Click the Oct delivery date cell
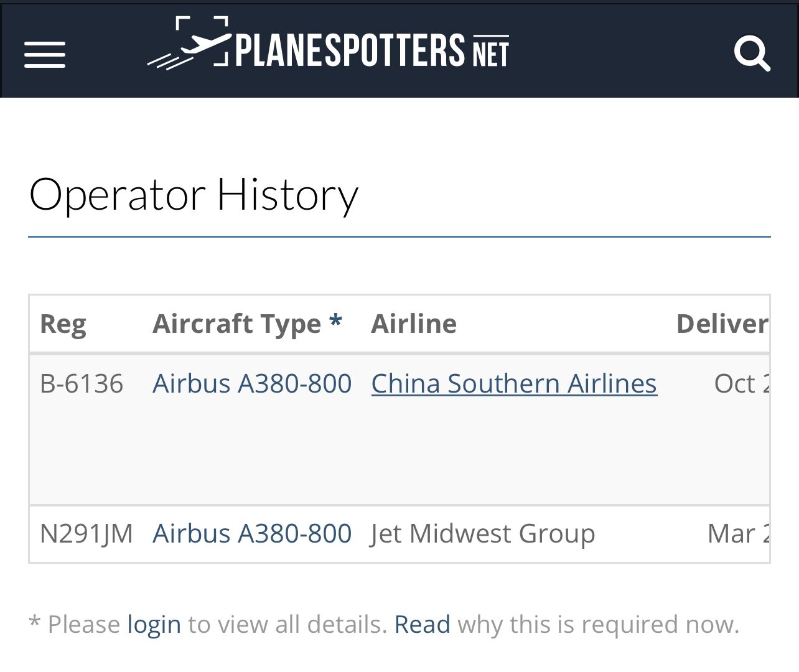 [x=741, y=384]
